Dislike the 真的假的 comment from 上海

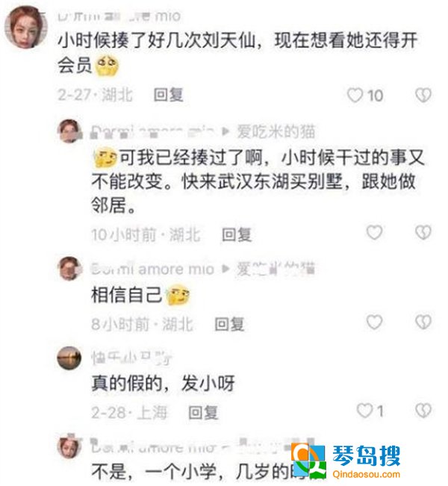[423, 411]
